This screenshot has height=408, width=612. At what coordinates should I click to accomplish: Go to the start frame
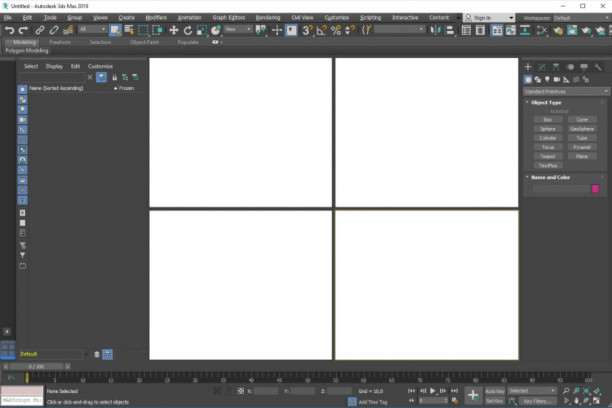coord(411,391)
